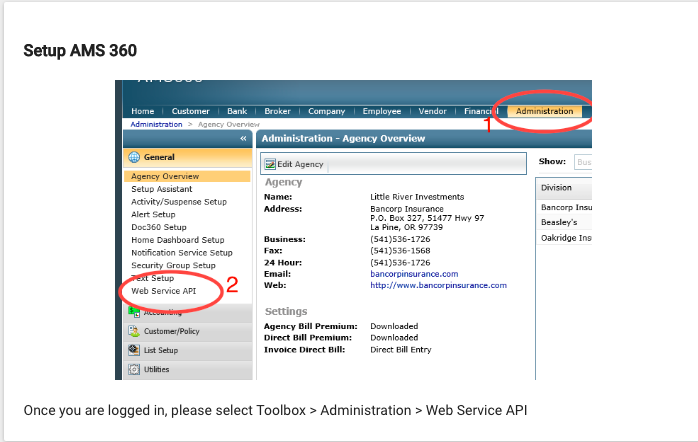Open the Show dropdown field
The image size is (698, 442).
(x=583, y=162)
